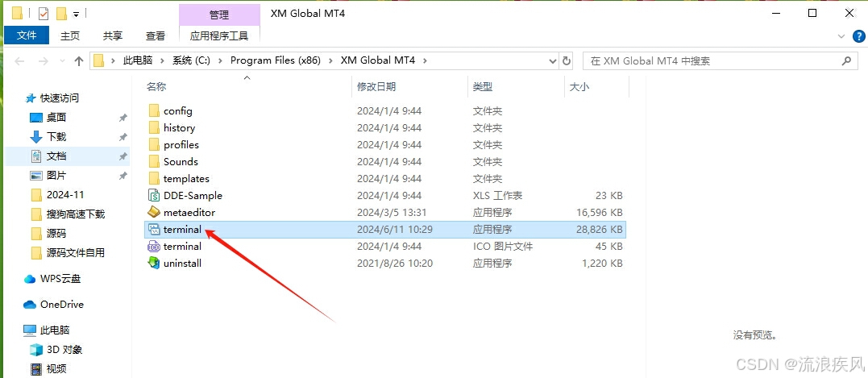Image resolution: width=868 pixels, height=378 pixels.
Task: Click the 16,596 KB size value
Action: 600,213
